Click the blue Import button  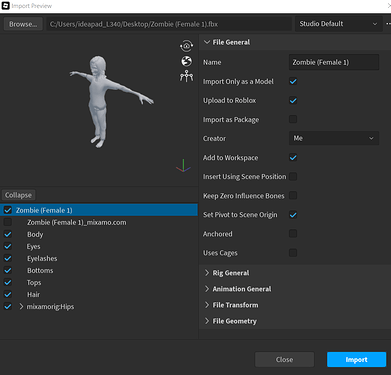tap(356, 360)
